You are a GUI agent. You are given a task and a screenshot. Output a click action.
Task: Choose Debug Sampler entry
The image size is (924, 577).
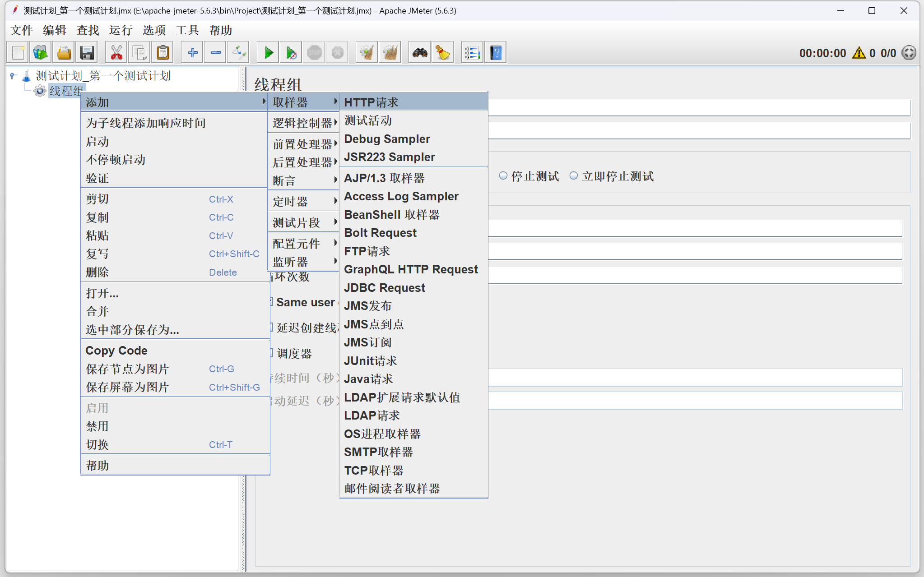click(x=413, y=138)
